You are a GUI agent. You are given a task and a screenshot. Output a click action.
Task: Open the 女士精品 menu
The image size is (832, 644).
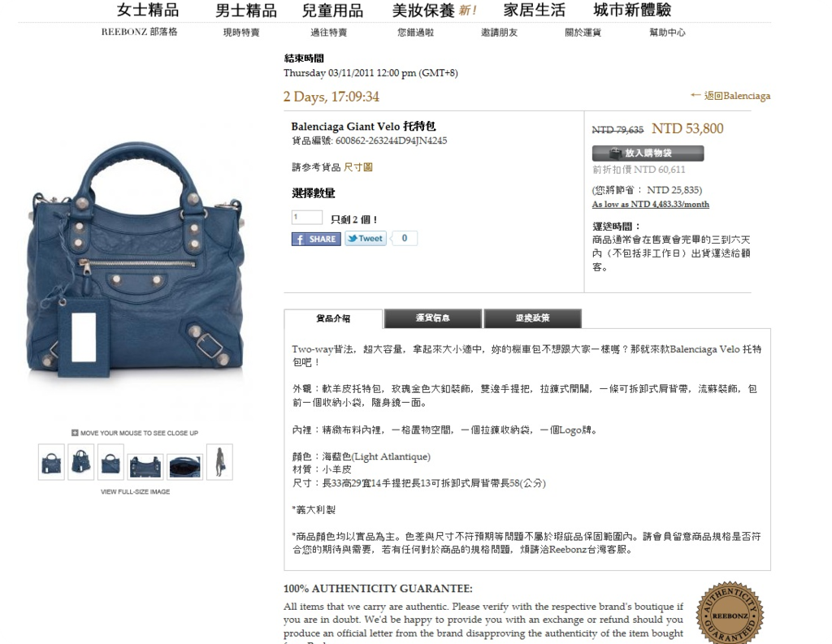tap(148, 10)
